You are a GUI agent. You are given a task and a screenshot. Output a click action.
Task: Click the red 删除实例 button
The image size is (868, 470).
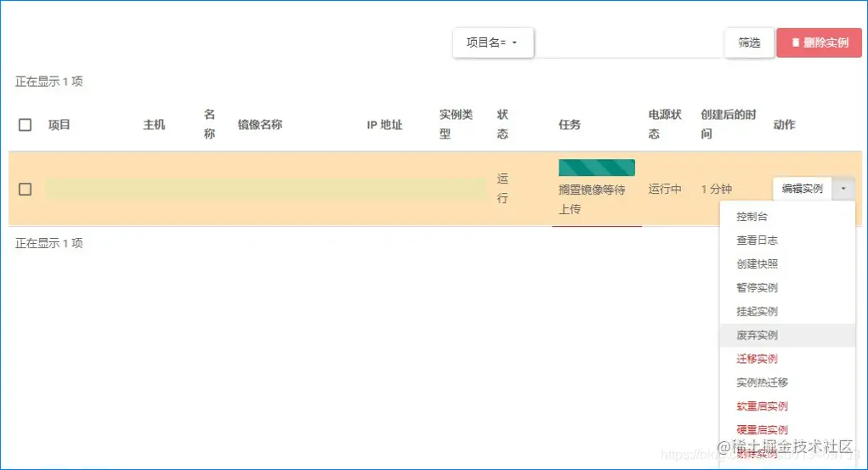click(x=820, y=42)
